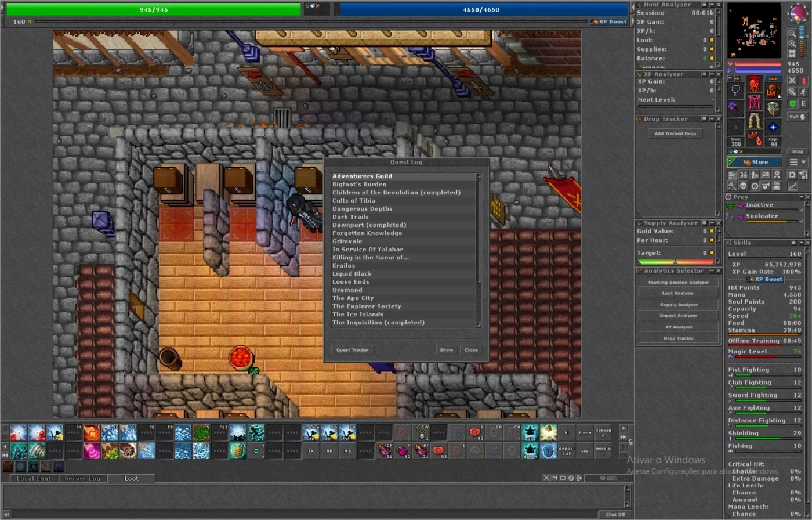This screenshot has height=520, width=812.
Task: Select the legs equipment slot
Action: pos(755,121)
